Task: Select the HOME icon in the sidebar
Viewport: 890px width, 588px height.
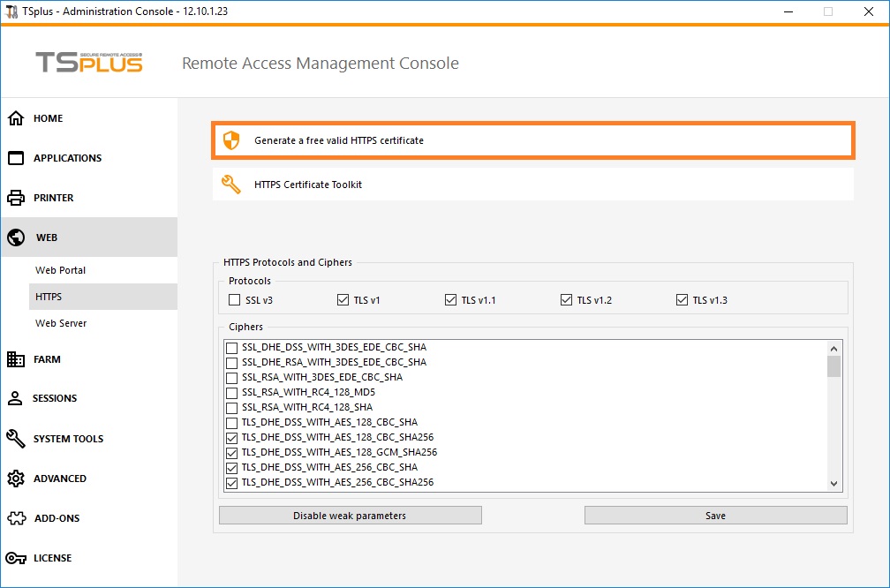Action: coord(14,117)
